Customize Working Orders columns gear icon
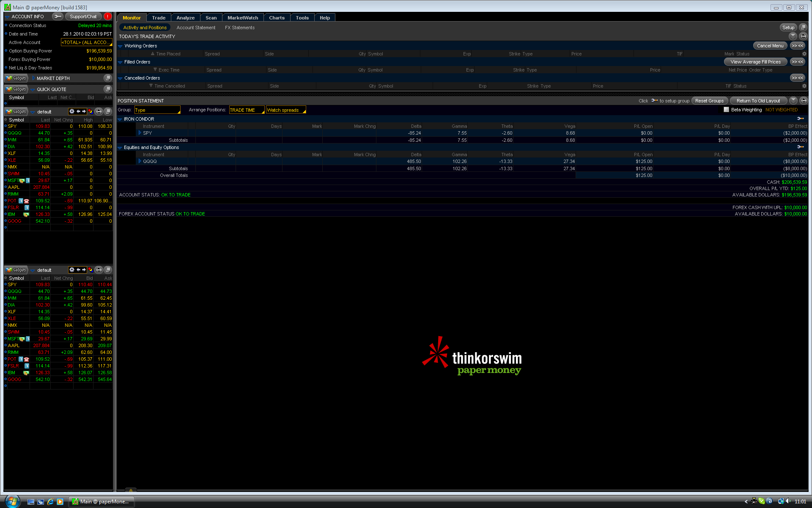 [804, 54]
